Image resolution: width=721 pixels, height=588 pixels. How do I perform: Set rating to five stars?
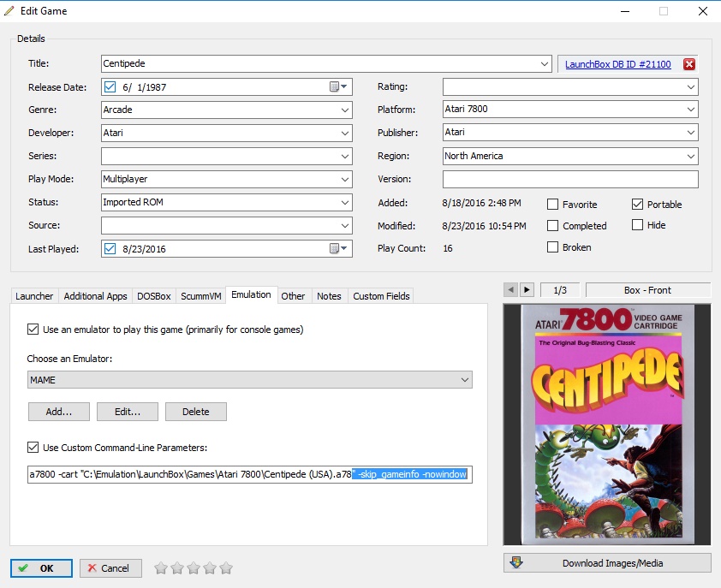click(226, 567)
